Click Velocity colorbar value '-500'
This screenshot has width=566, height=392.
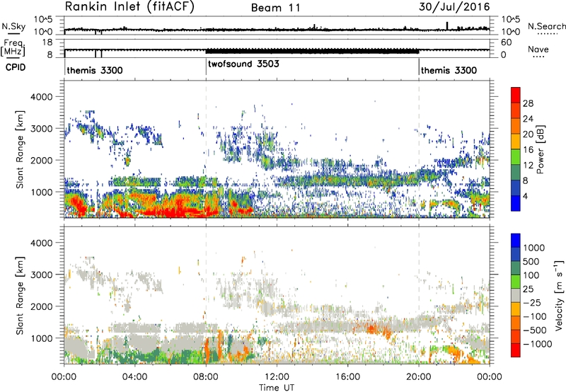535,330
